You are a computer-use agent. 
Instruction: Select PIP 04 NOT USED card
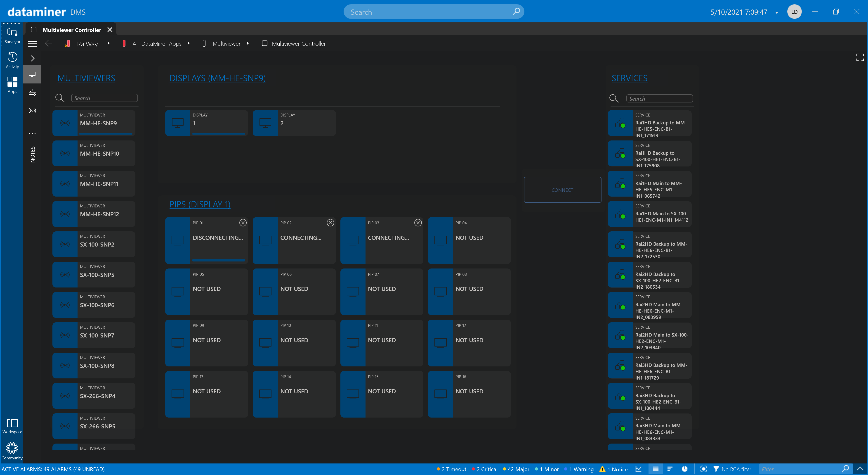click(x=469, y=240)
